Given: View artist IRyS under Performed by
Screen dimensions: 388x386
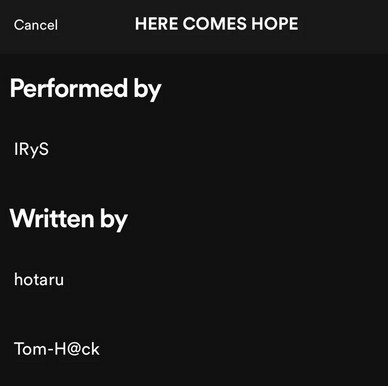Looking at the screenshot, I should tap(31, 149).
